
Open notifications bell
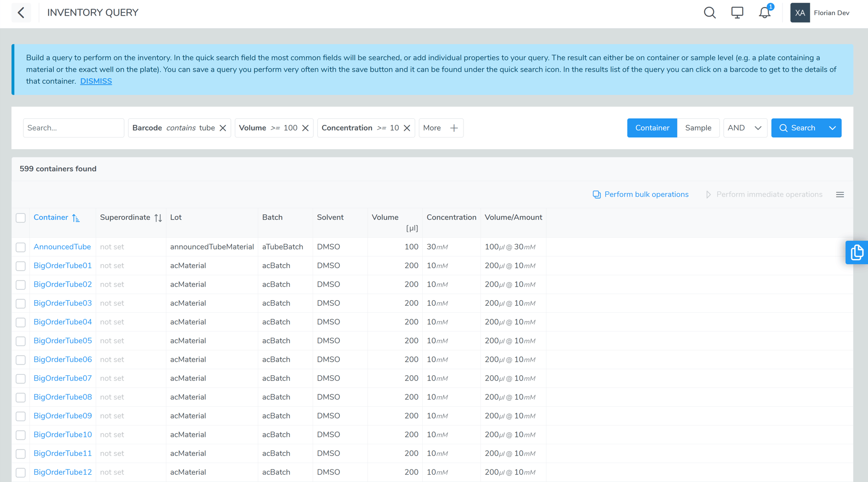pos(765,13)
